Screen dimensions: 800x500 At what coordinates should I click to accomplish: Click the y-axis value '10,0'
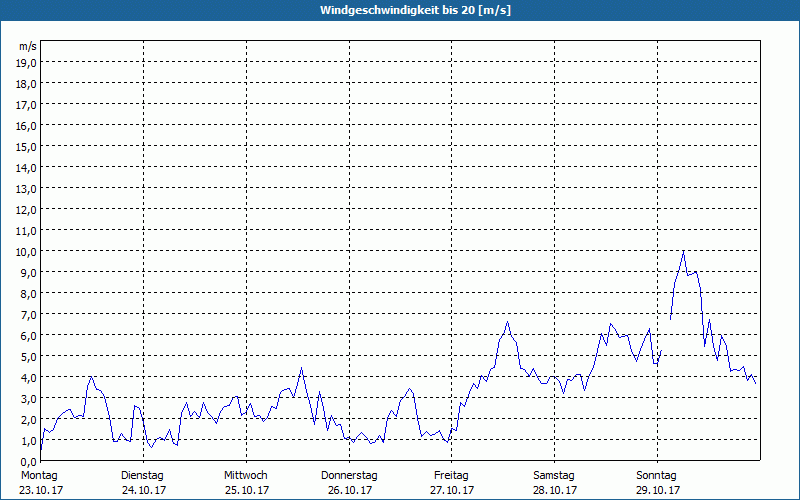click(28, 252)
